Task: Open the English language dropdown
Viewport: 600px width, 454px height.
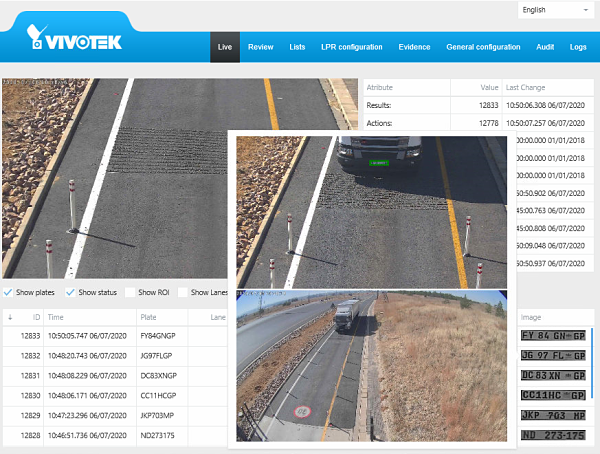Action: click(556, 10)
